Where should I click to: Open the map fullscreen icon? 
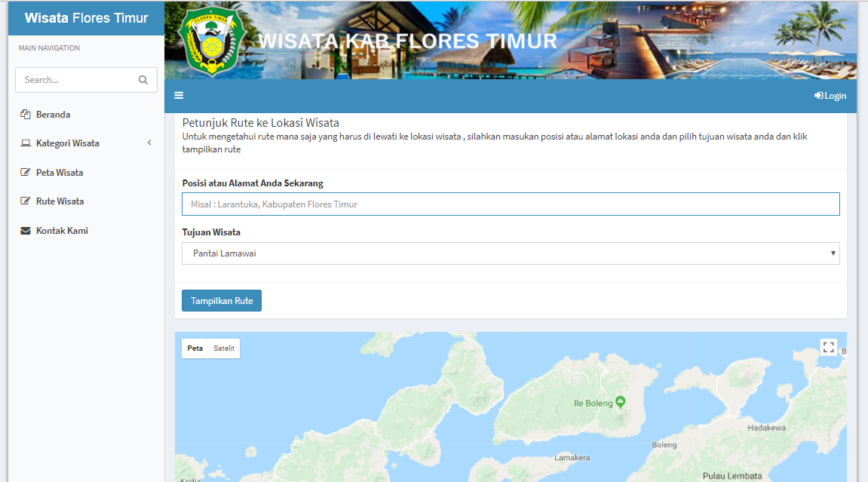(828, 347)
